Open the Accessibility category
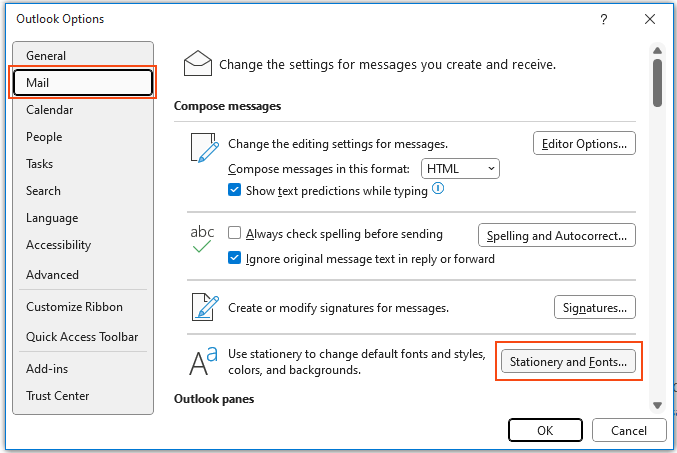This screenshot has width=677, height=453. coord(83,245)
